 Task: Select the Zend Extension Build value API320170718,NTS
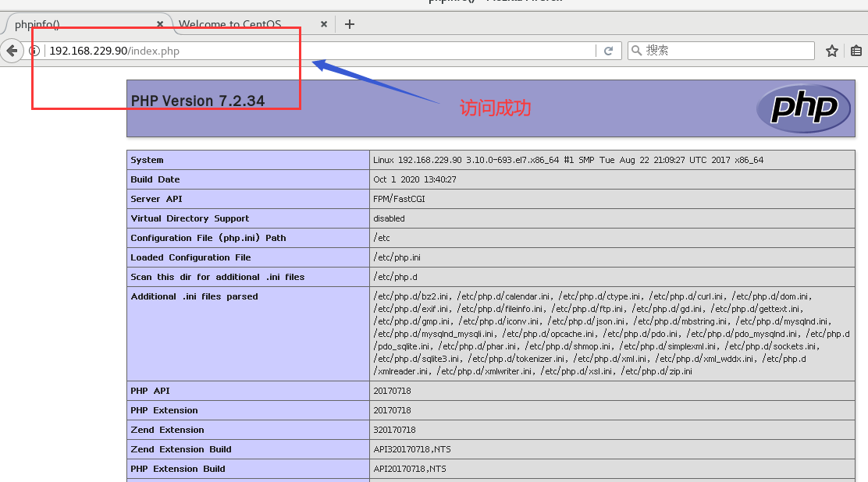[x=412, y=449]
